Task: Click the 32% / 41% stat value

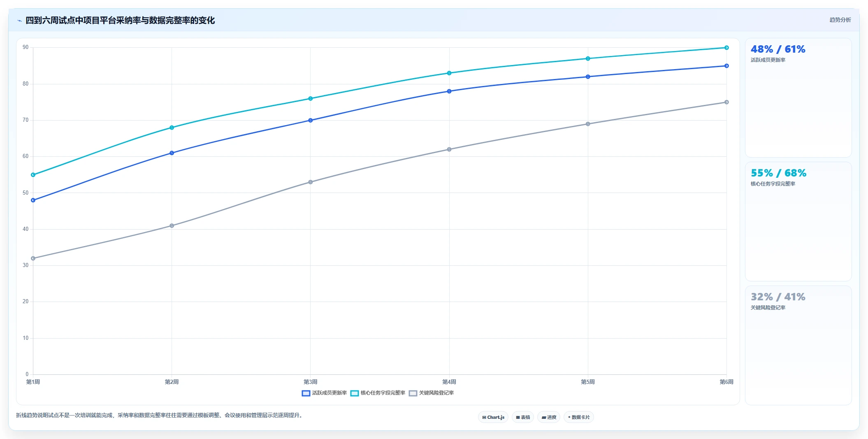Action: pyautogui.click(x=778, y=297)
